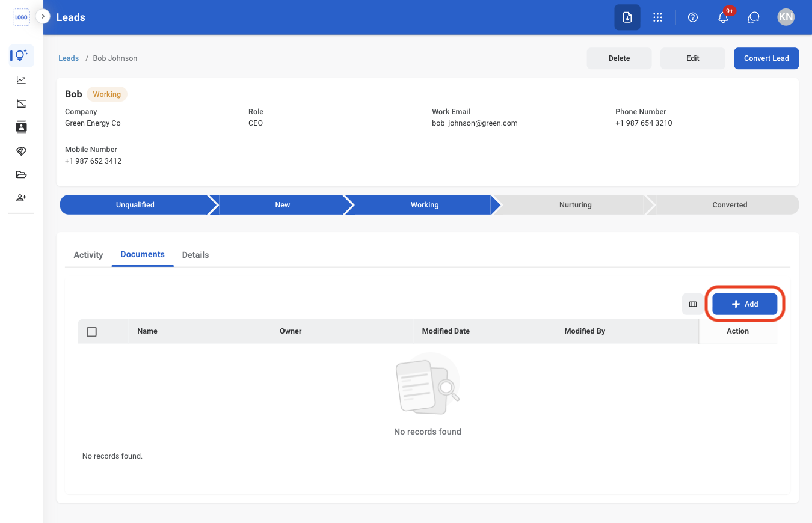Click the email bob_johnson@green.com

(x=475, y=123)
